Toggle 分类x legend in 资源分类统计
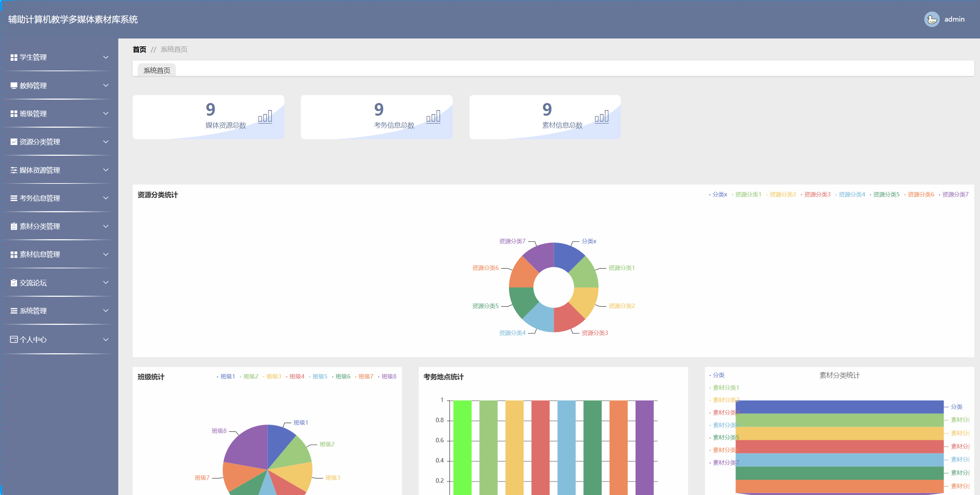 (718, 195)
